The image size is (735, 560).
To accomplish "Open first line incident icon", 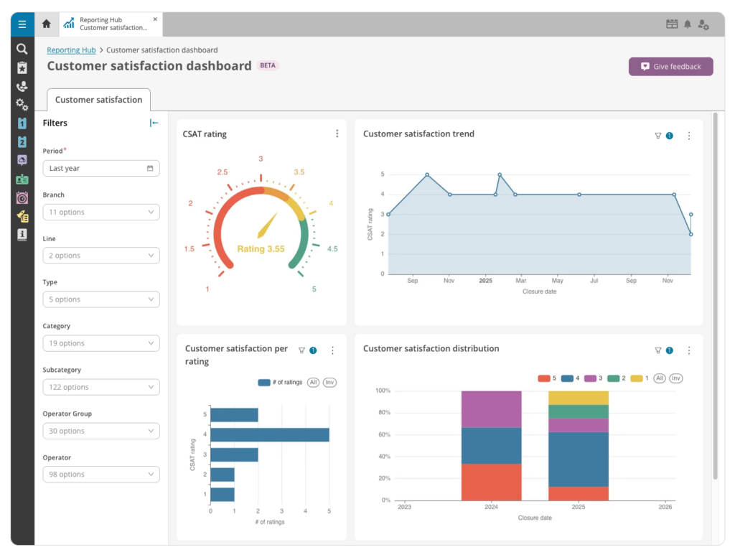I will (x=22, y=123).
